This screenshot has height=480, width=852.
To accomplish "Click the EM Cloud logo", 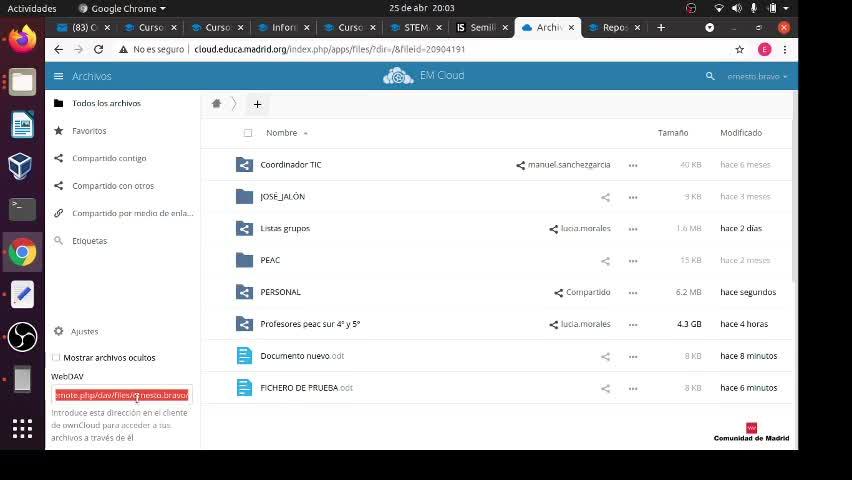I will pyautogui.click(x=424, y=76).
